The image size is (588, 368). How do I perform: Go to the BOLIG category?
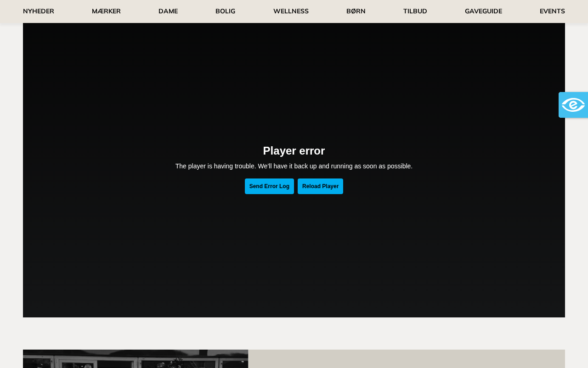coord(225,11)
